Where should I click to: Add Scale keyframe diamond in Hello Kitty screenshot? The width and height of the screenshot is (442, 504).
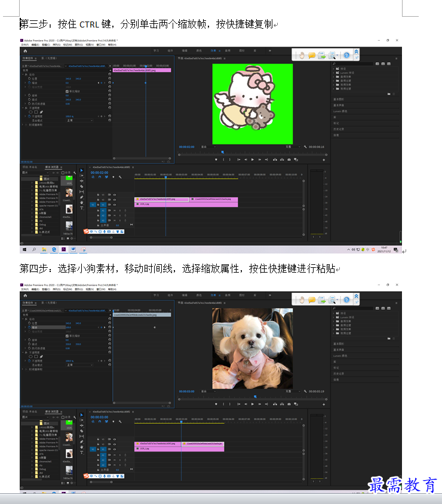(101, 83)
